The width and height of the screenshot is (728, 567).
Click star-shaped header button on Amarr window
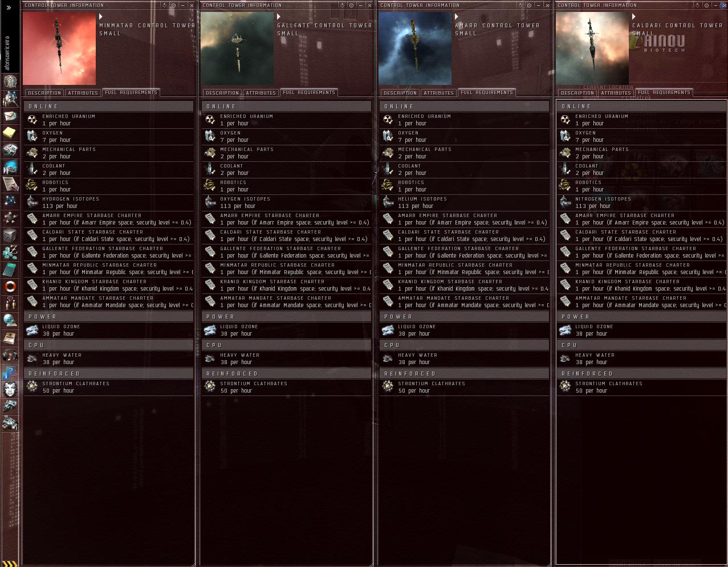pyautogui.click(x=519, y=5)
